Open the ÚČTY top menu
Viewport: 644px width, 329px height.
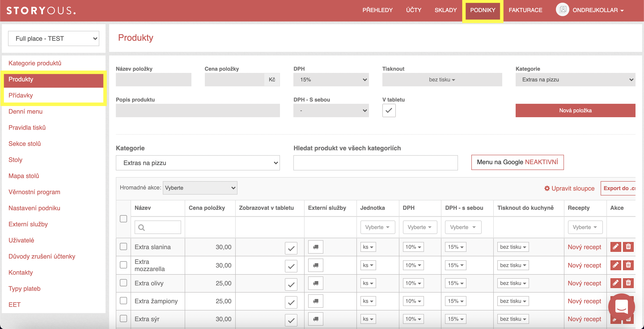pyautogui.click(x=413, y=10)
